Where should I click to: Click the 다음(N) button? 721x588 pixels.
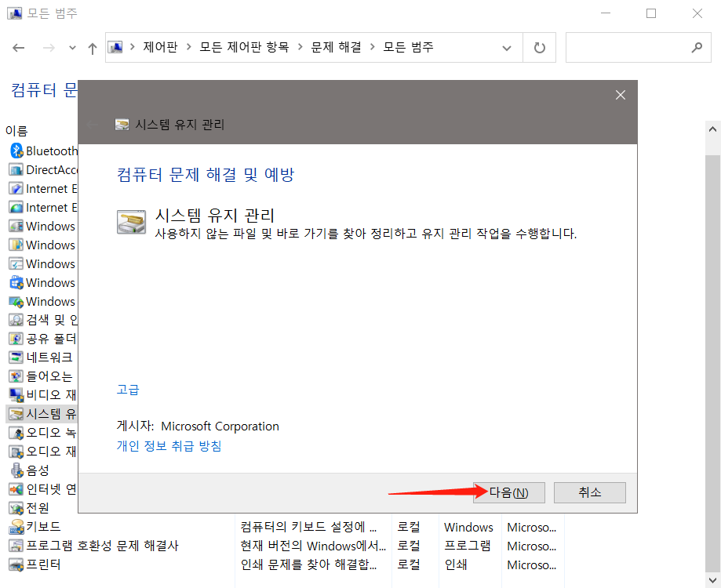point(508,492)
